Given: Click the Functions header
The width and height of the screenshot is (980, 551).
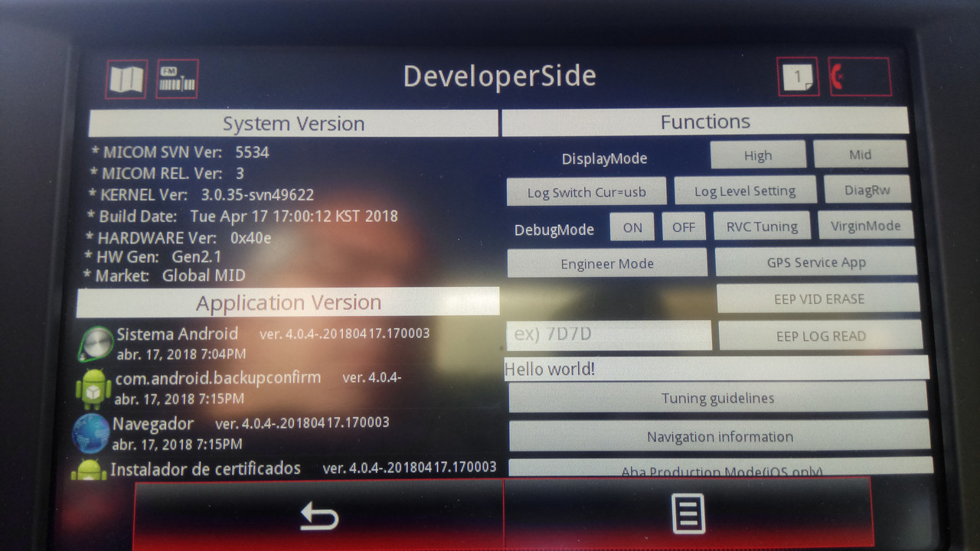Looking at the screenshot, I should [705, 122].
